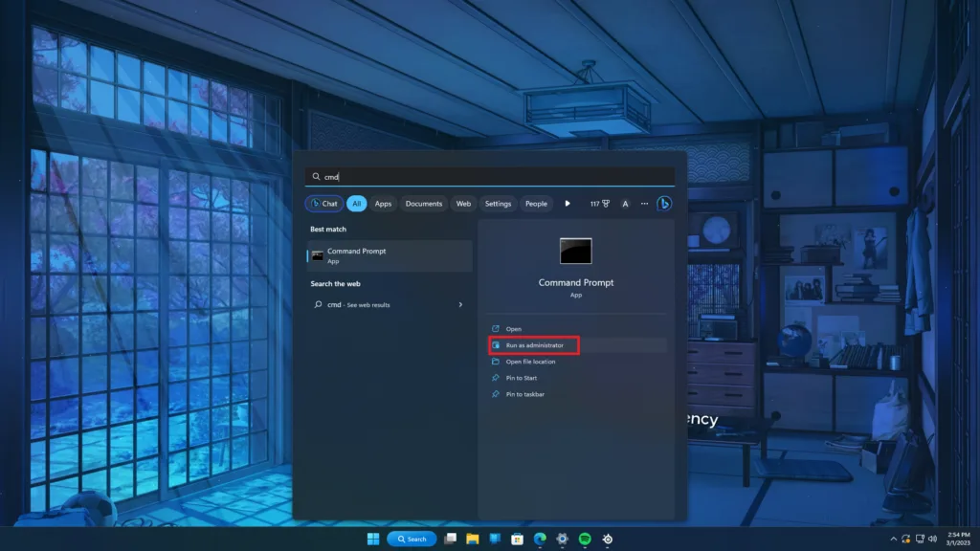Click the sync status tray icon
The height and width of the screenshot is (551, 980).
coord(905,539)
